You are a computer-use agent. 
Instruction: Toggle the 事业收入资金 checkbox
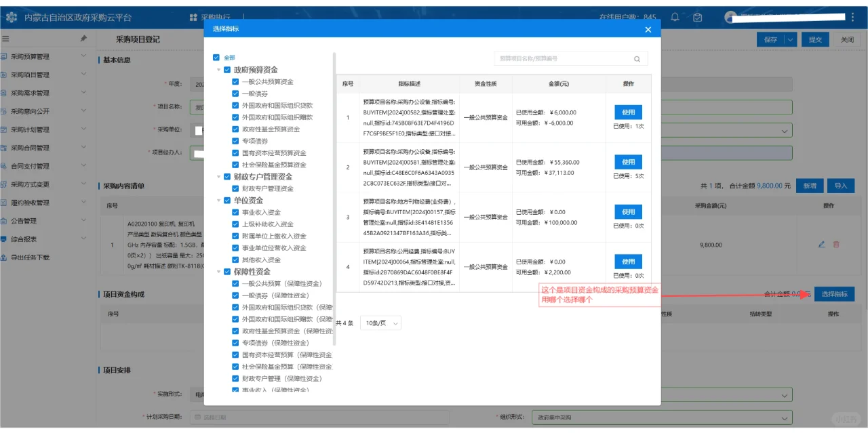point(235,212)
